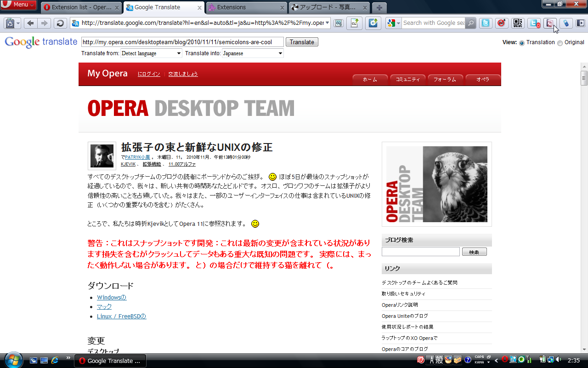Image resolution: width=588 pixels, height=368 pixels.
Task: Click the page vertical scrollbar thumb
Action: [x=584, y=78]
